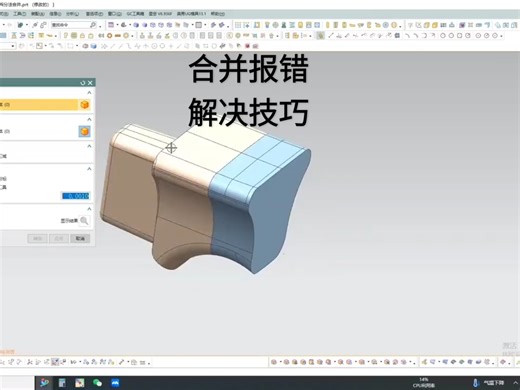520x390 pixels.
Task: Open the dropdown arrow beside Command Finder field
Action: [x=100, y=26]
